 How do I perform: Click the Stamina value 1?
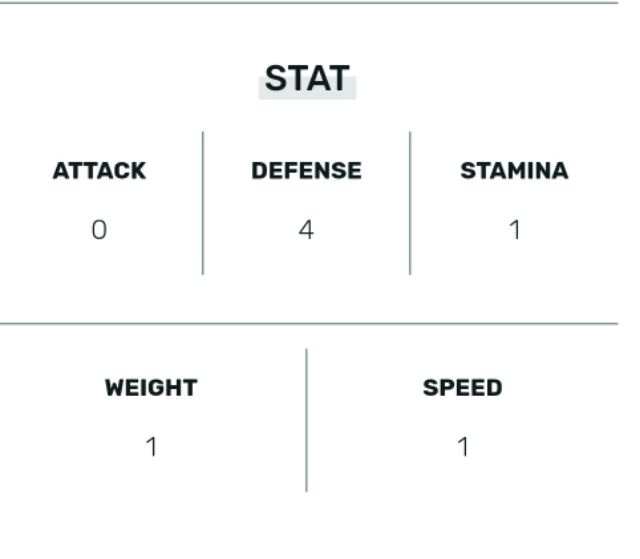click(x=514, y=230)
